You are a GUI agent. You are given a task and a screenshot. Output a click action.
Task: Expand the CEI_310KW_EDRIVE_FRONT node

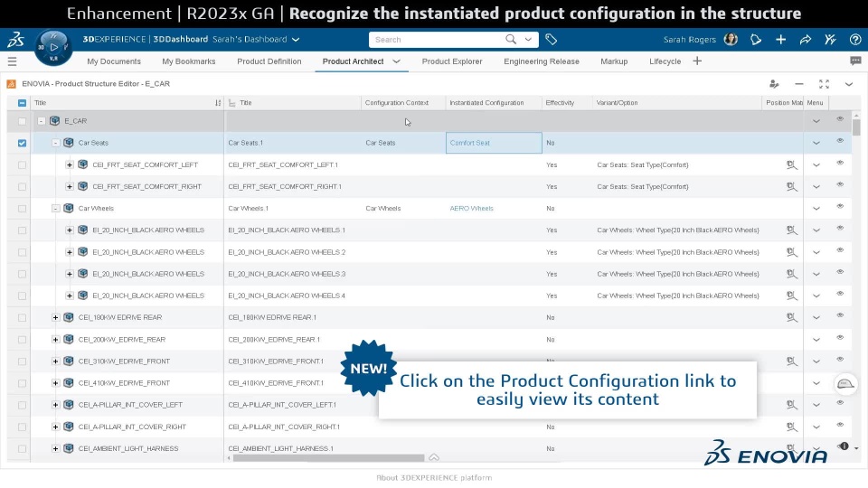pyautogui.click(x=55, y=361)
